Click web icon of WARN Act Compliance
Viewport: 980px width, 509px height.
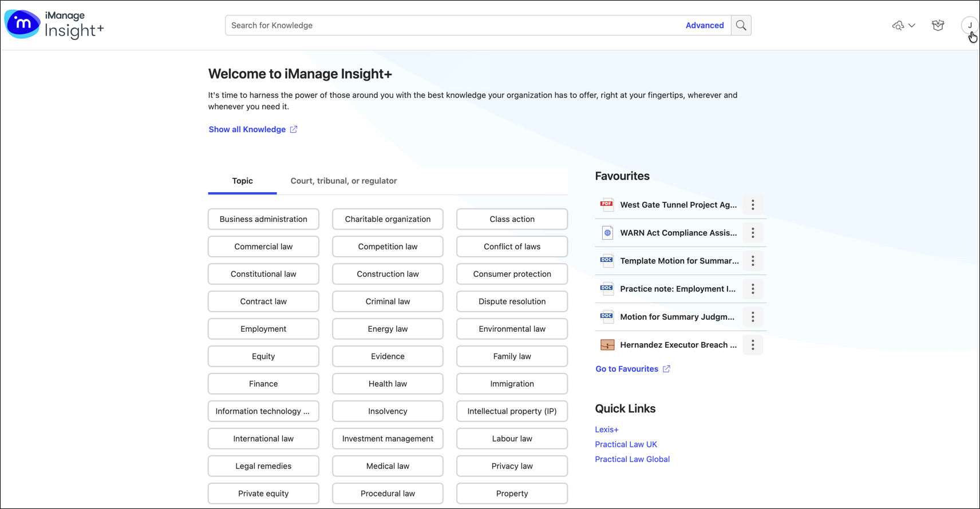tap(607, 233)
